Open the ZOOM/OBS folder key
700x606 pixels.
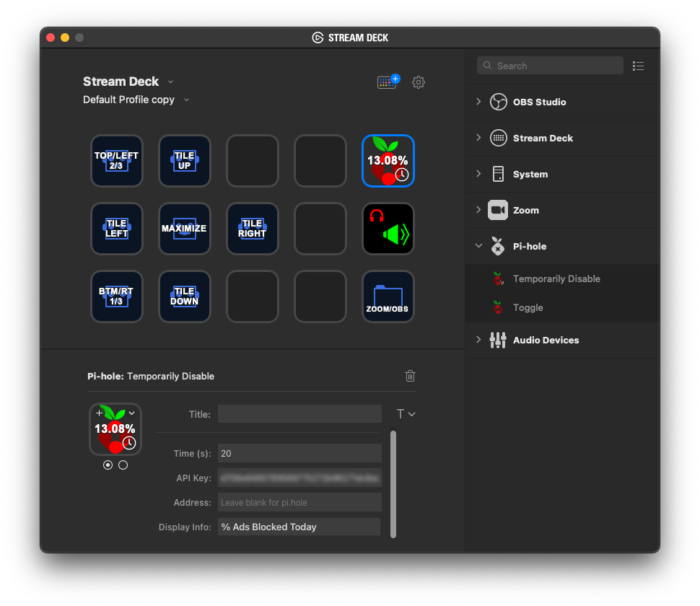click(388, 297)
